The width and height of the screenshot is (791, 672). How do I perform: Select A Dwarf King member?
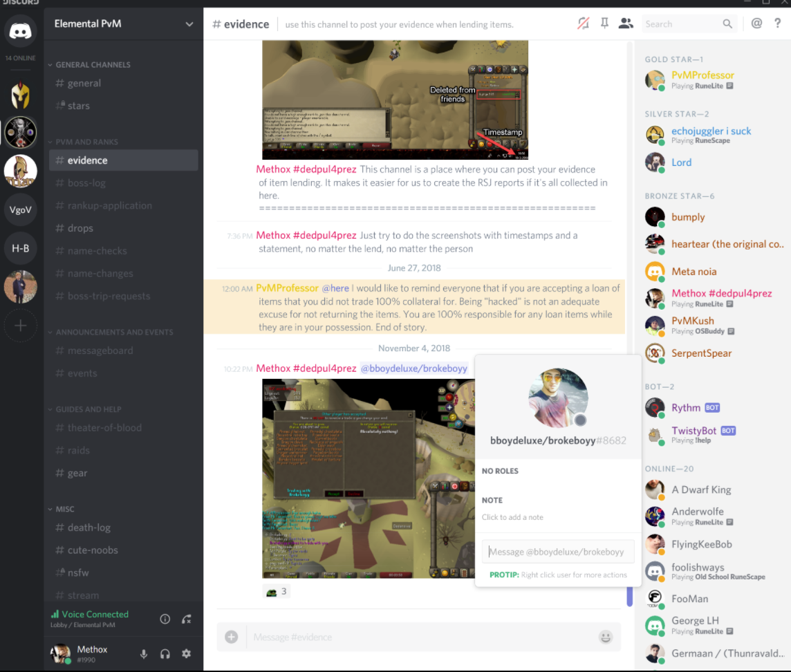click(714, 489)
